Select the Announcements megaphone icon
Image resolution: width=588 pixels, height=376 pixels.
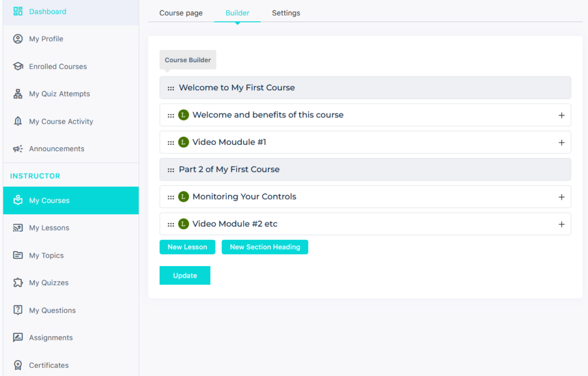coord(17,148)
